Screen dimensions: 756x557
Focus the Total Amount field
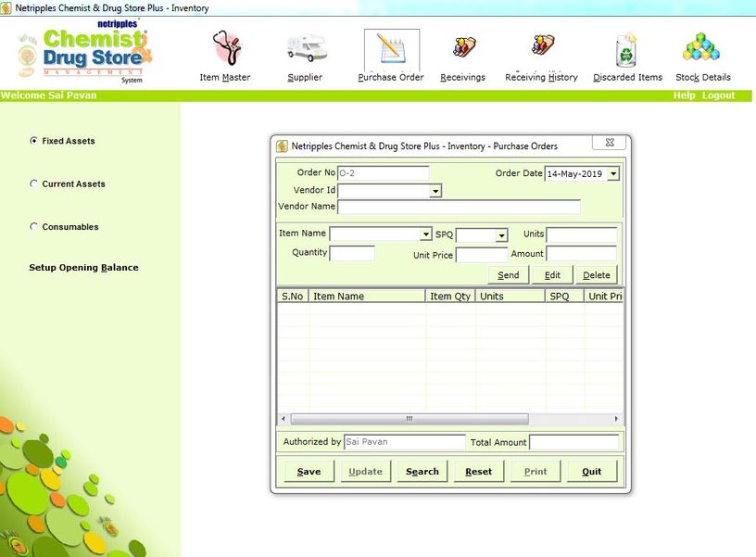coord(573,442)
